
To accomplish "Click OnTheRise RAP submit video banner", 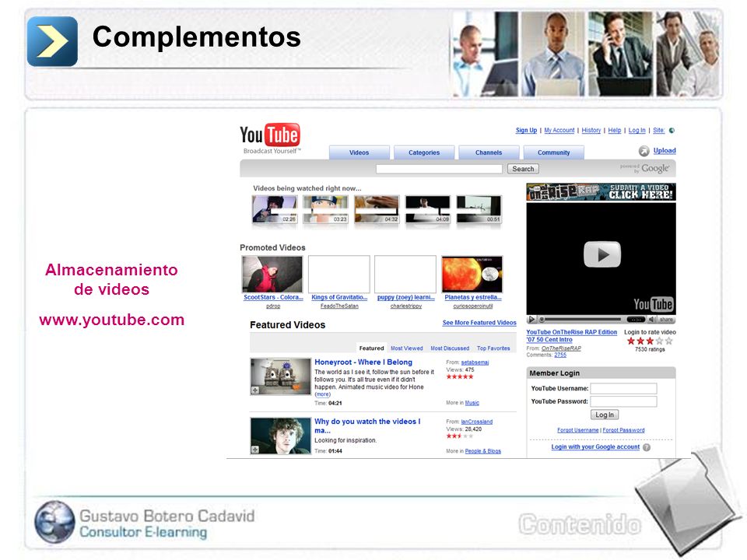I will [x=601, y=192].
